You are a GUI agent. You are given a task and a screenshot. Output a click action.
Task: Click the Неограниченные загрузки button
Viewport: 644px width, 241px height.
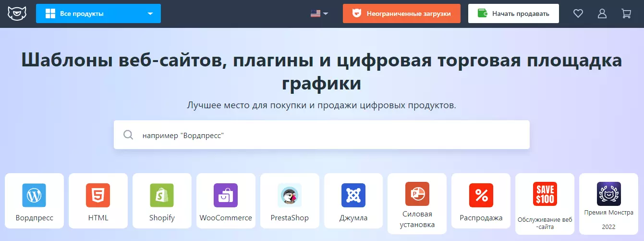[401, 13]
